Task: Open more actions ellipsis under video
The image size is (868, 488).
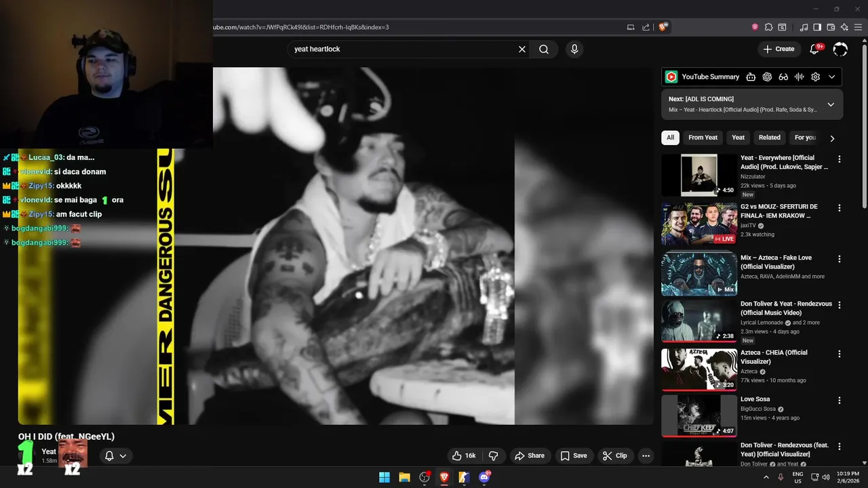Action: pos(646,455)
